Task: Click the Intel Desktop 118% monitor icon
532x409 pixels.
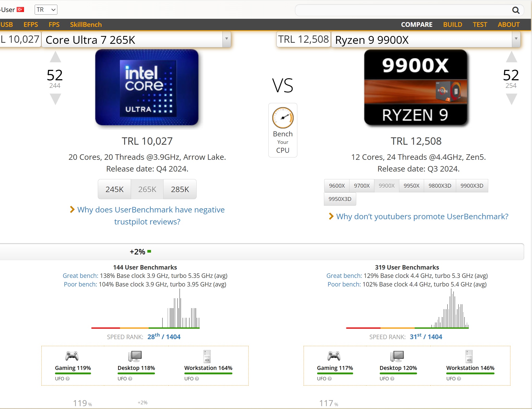Action: tap(135, 356)
